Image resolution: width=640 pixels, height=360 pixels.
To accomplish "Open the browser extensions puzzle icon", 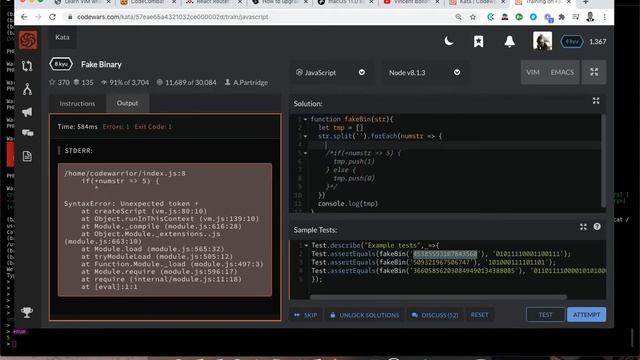I will point(562,17).
